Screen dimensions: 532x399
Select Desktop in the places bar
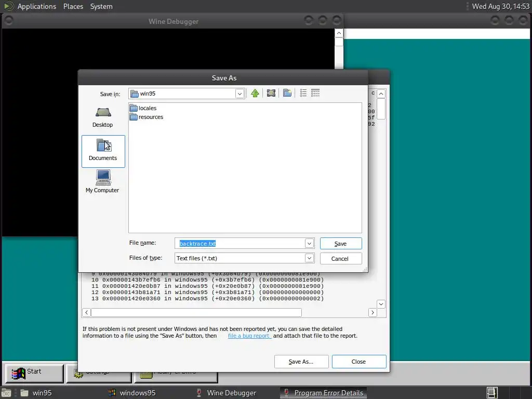pos(103,117)
